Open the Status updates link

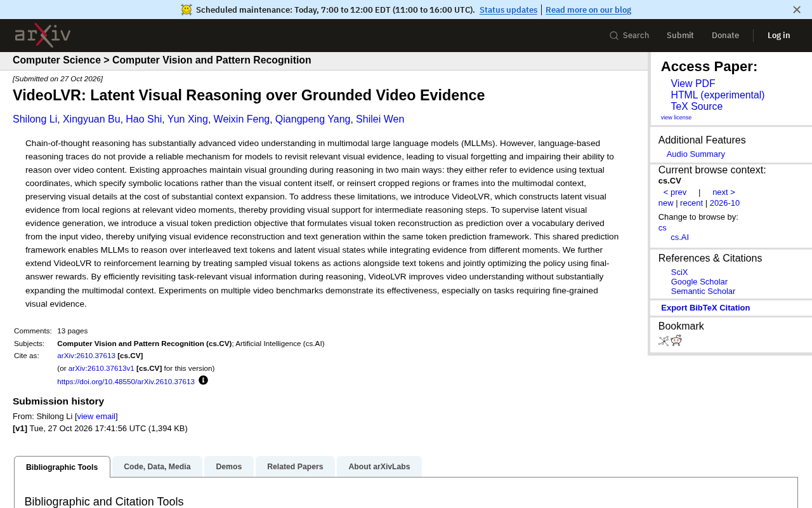coord(508,10)
